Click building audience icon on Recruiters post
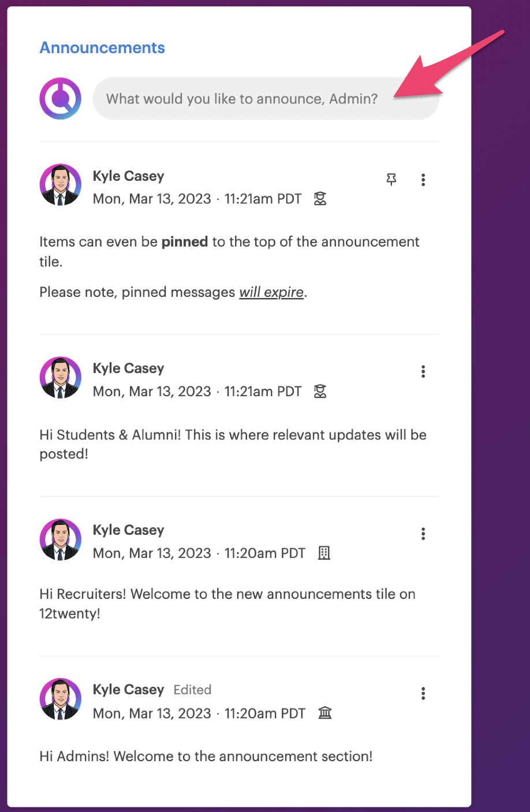530x812 pixels. pyautogui.click(x=324, y=553)
